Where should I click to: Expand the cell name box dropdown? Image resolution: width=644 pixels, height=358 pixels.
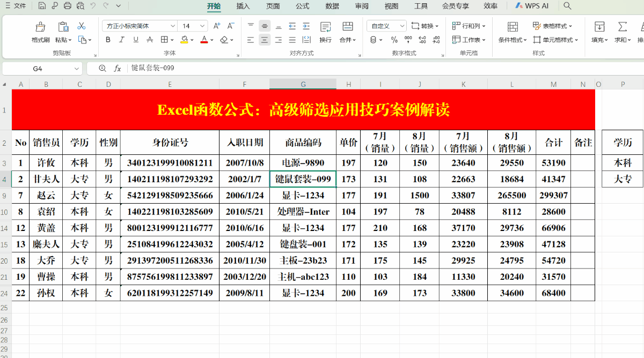click(x=76, y=68)
